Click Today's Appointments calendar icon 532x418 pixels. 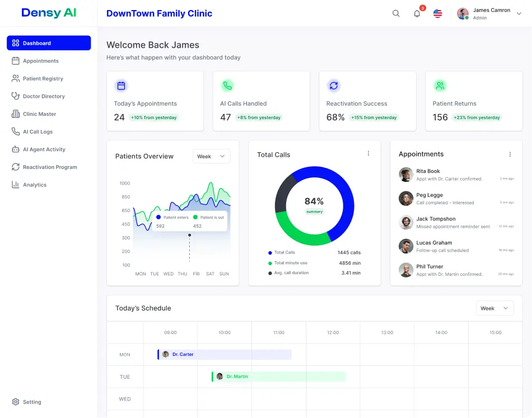click(x=121, y=86)
